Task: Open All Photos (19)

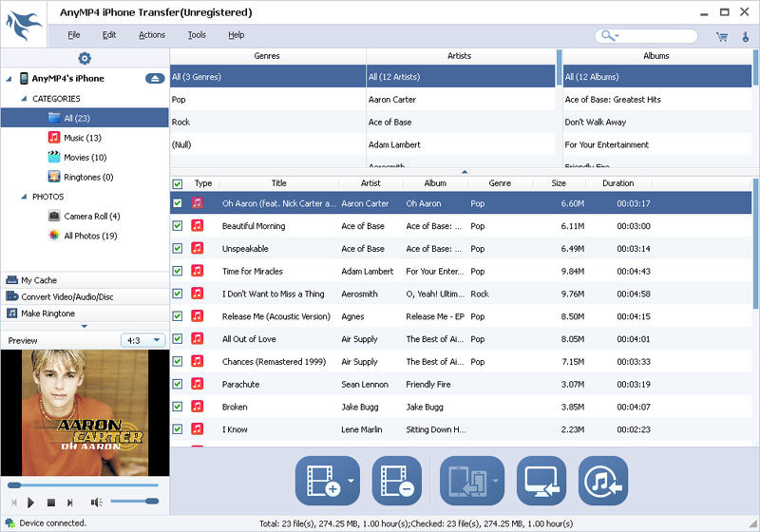Action: tap(90, 236)
